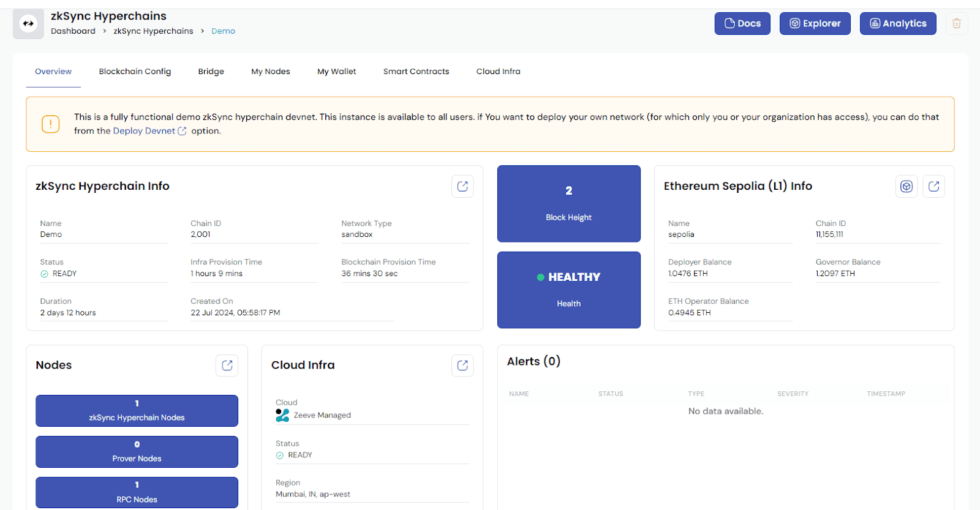Click the Demo breadcrumb
The height and width of the screenshot is (510, 980).
coord(223,31)
